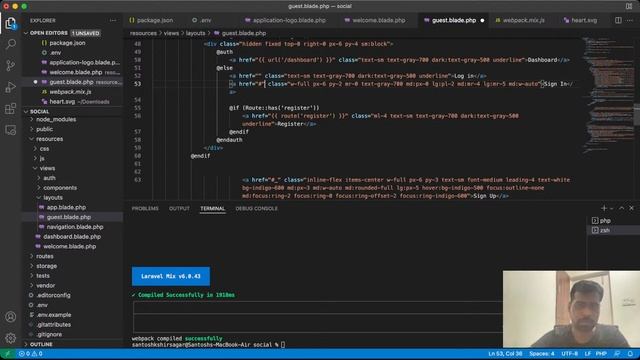Open .env.example in the file tree
Viewport: 640px width, 360px height.
[53, 315]
